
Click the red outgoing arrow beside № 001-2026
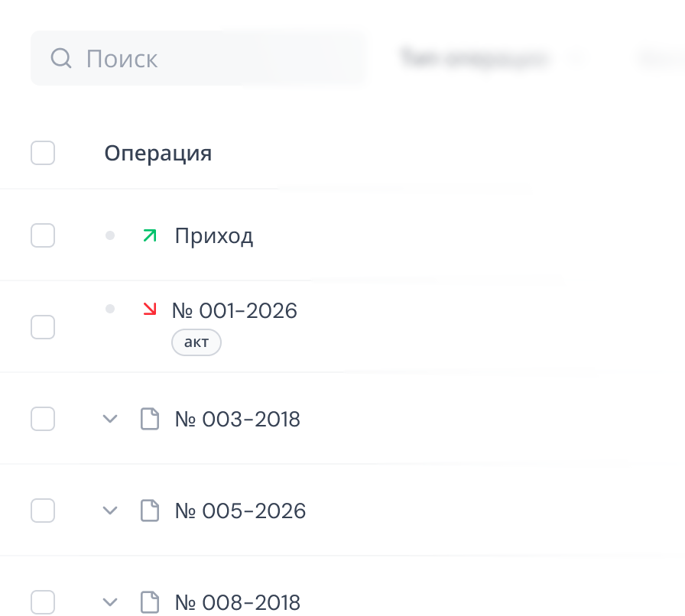point(150,309)
